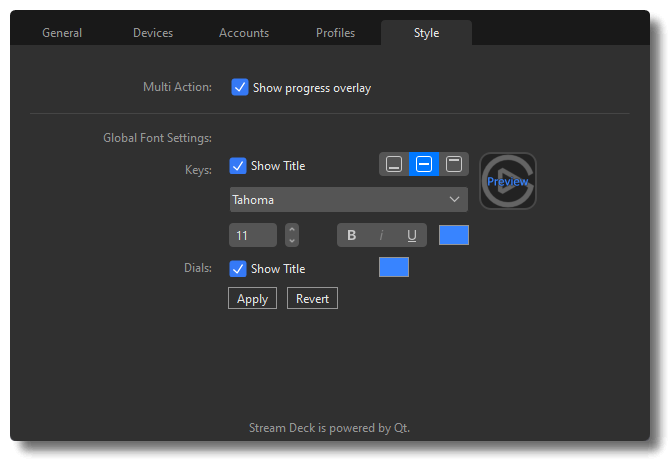Open the Tahoma font dropdown

pos(349,200)
